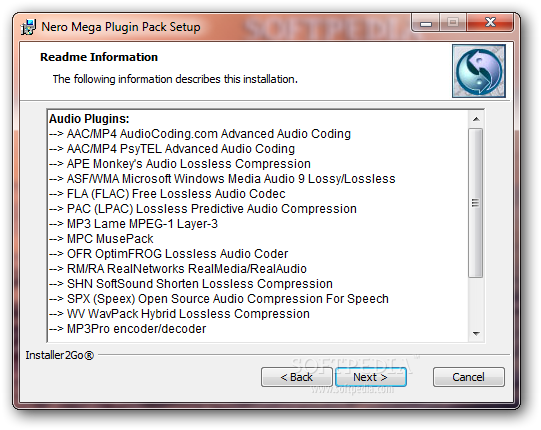
Task: Click the MP3Pro encoder/decoder line
Action: coord(128,329)
